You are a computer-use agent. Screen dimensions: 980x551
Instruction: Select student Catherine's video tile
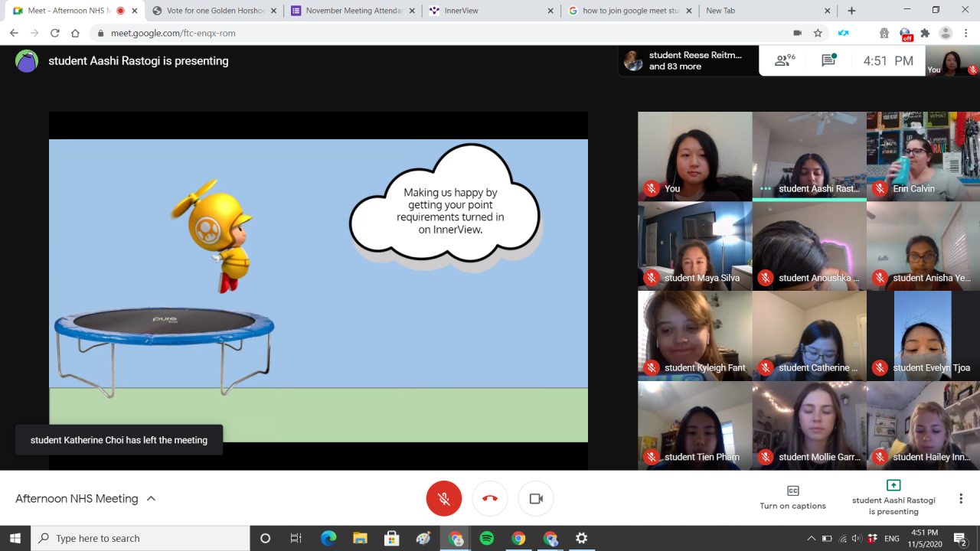(809, 336)
